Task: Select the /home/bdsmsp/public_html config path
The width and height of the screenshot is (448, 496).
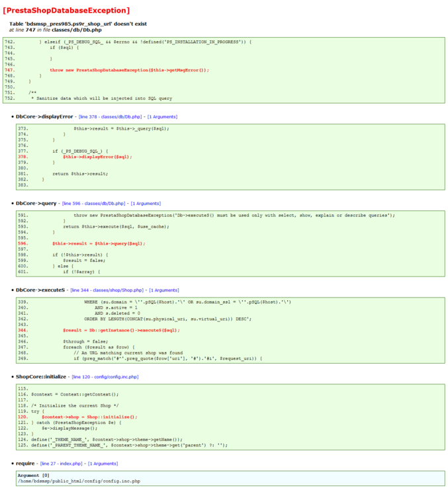Action: (x=79, y=481)
